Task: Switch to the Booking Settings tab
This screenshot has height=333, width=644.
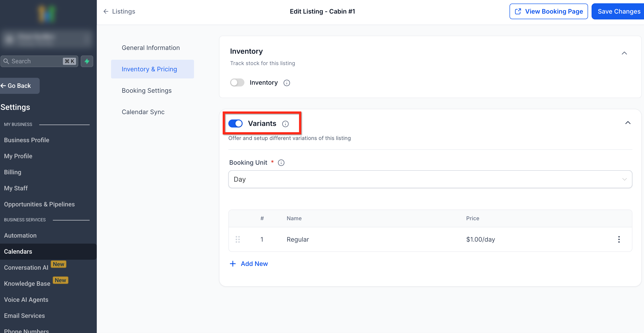Action: pyautogui.click(x=147, y=90)
